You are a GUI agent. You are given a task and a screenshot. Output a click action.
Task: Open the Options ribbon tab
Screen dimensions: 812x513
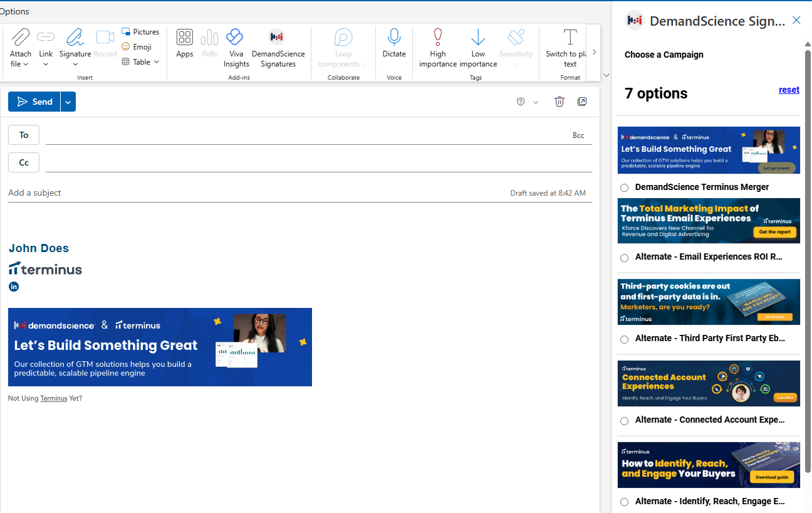pos(14,11)
